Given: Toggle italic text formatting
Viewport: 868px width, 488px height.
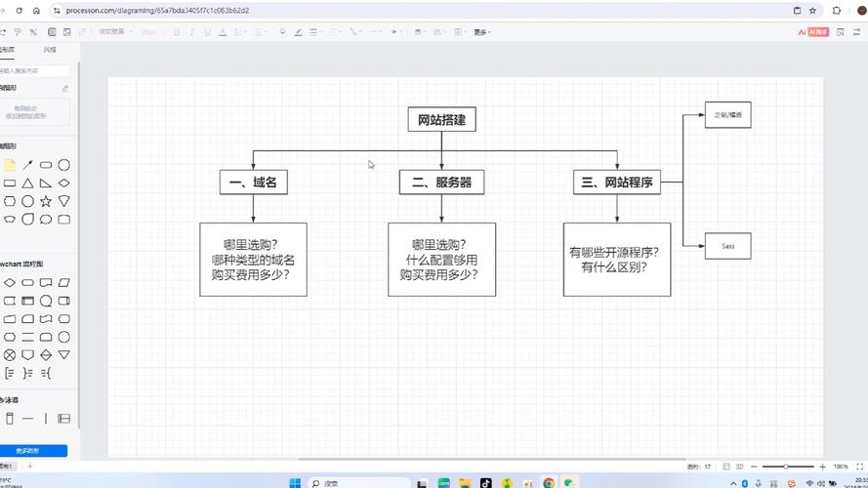Looking at the screenshot, I should tap(192, 32).
